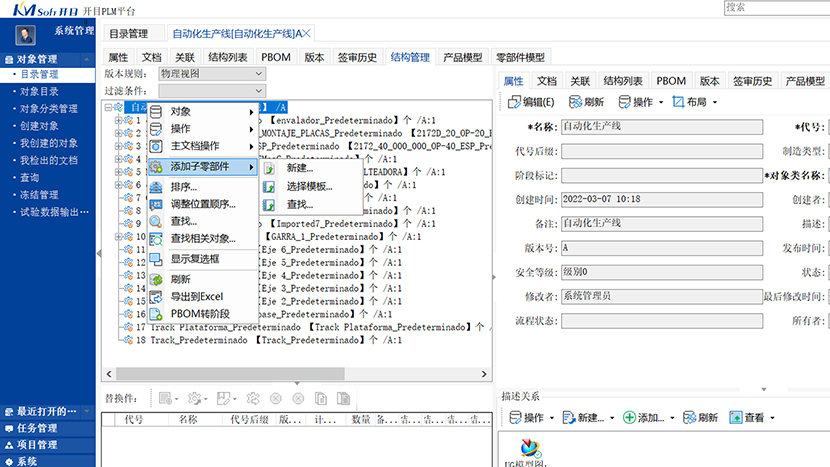830x467 pixels.
Task: Click the 导出到Excel icon in context menu
Action: coord(157,297)
